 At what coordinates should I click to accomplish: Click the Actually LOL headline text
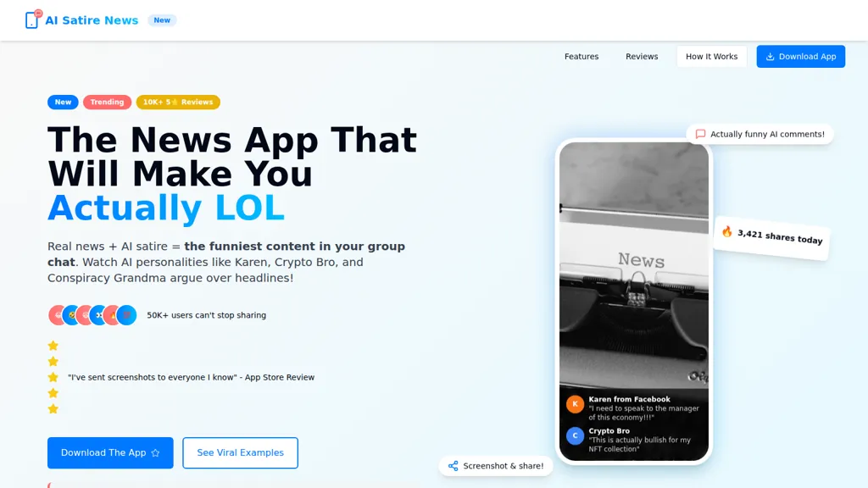(166, 208)
